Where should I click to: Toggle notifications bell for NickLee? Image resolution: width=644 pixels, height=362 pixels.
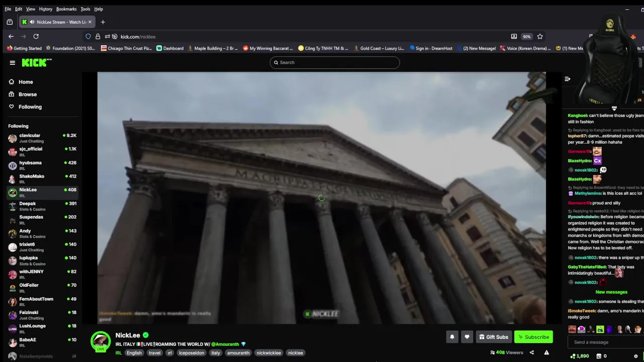[452, 337]
